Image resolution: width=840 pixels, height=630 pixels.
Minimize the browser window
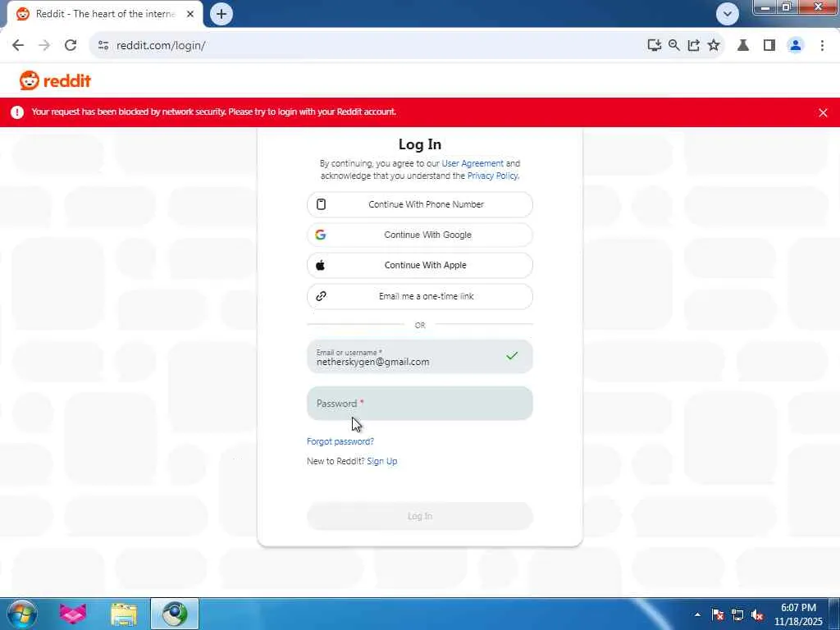(x=765, y=7)
